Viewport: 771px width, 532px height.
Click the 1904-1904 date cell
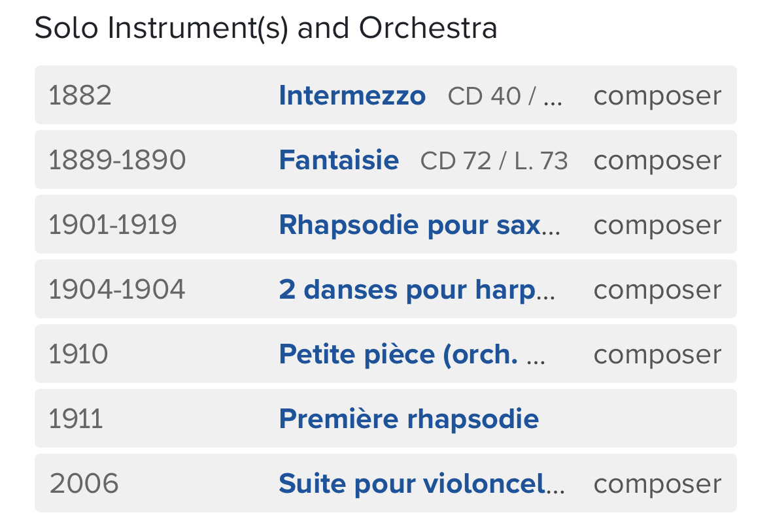click(x=117, y=290)
